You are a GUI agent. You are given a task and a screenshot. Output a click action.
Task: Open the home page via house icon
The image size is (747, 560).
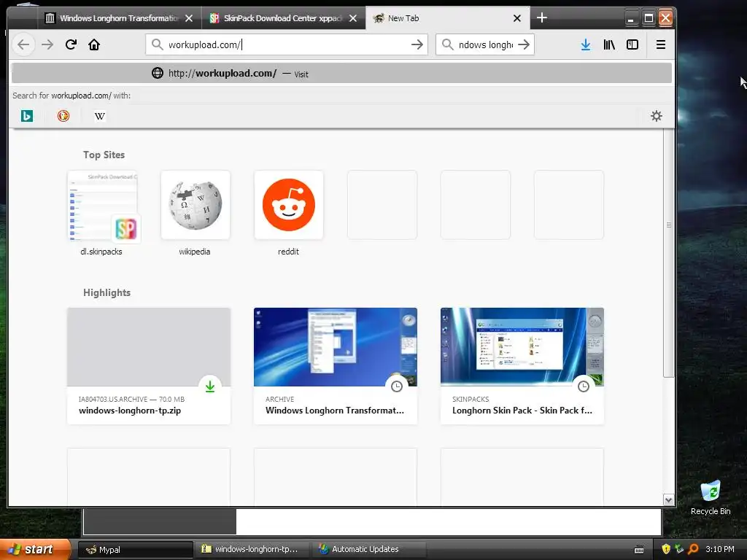click(94, 44)
